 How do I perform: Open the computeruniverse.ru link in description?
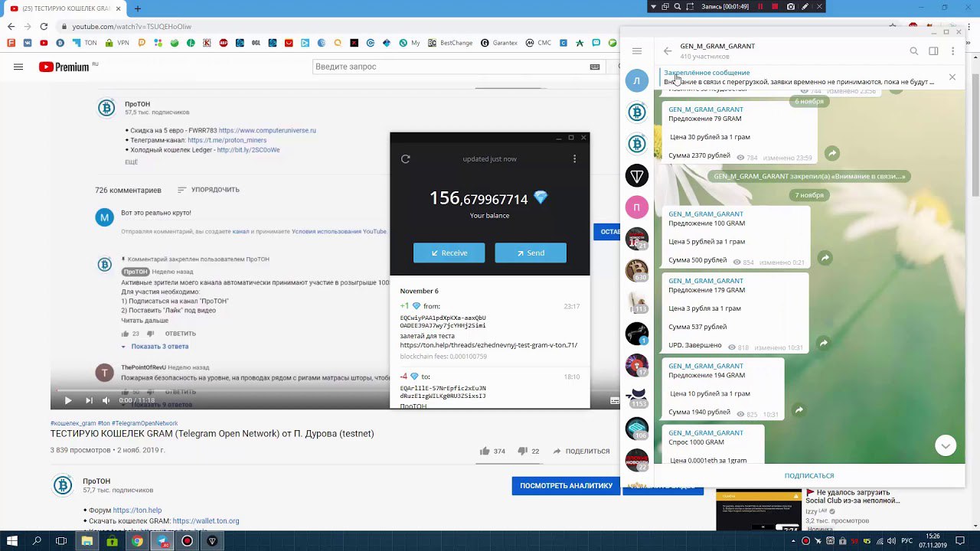(267, 131)
